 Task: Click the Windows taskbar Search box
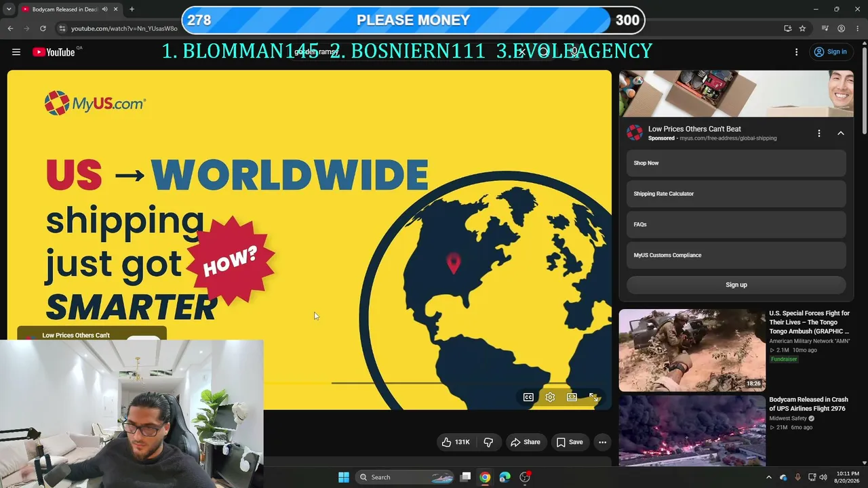point(404,477)
